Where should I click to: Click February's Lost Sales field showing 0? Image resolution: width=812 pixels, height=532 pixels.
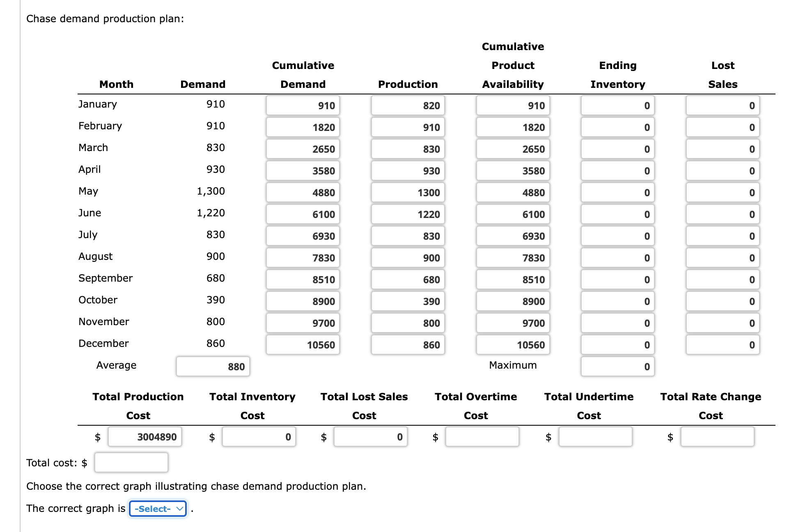click(x=723, y=127)
